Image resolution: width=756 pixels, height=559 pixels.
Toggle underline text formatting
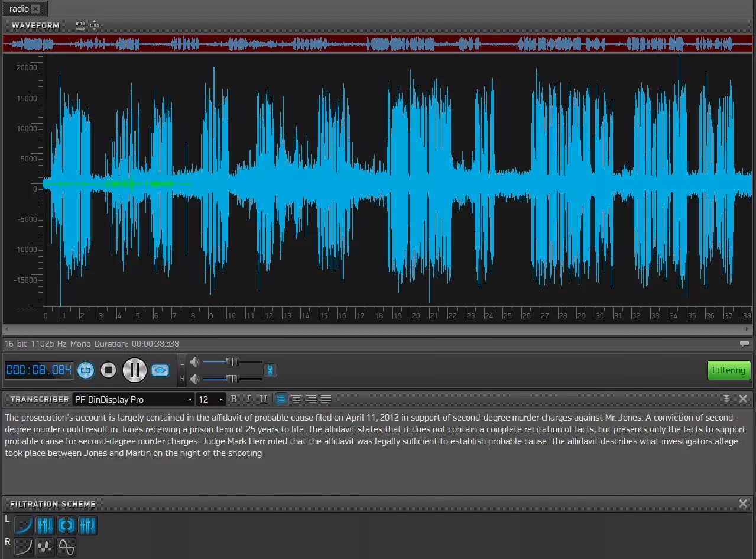coord(264,399)
